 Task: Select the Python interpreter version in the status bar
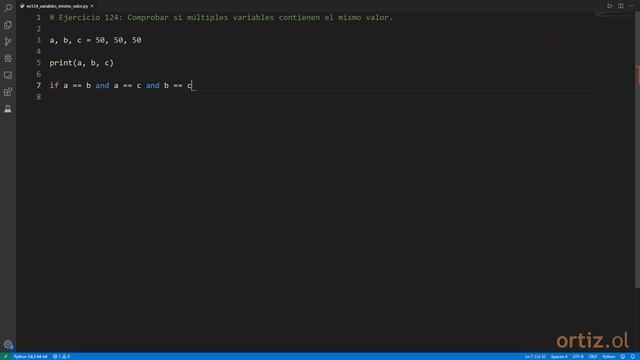pyautogui.click(x=31, y=356)
